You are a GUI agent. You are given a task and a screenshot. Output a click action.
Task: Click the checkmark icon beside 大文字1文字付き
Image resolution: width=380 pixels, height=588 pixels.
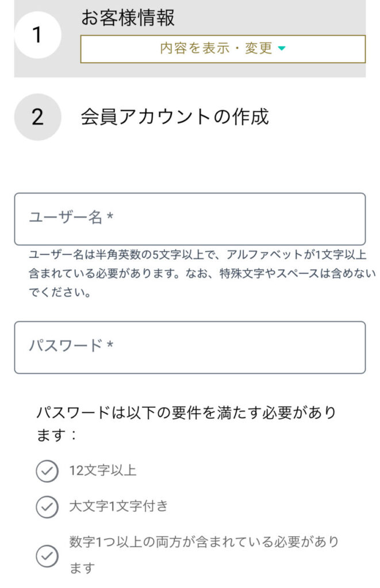(47, 506)
